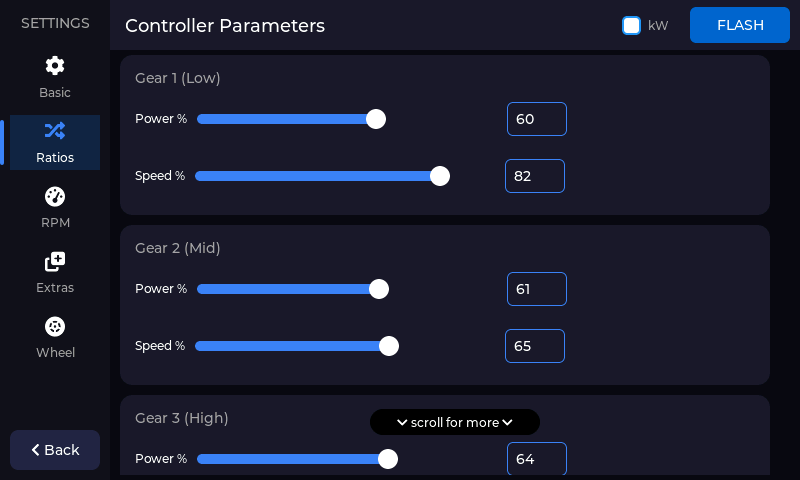This screenshot has width=800, height=480.
Task: Click Gear 3 Power slider handle
Action: click(x=388, y=459)
